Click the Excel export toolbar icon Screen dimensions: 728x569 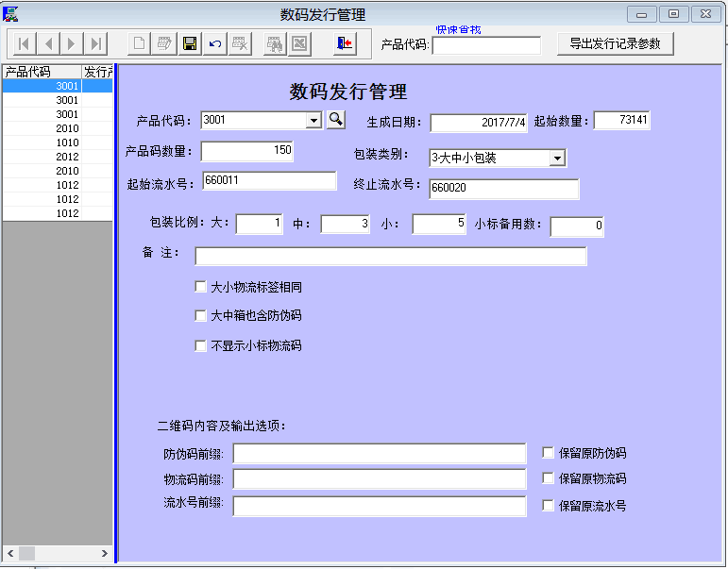pos(299,44)
